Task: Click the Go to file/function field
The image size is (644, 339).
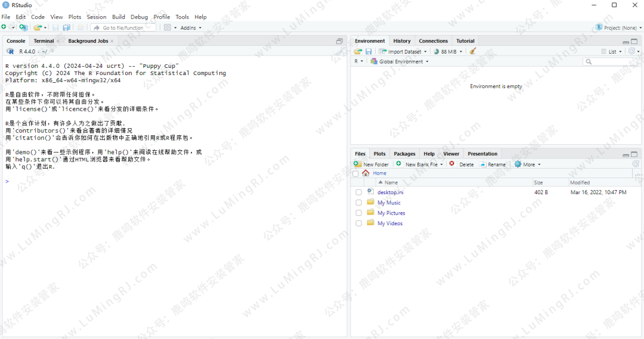Action: coord(123,27)
